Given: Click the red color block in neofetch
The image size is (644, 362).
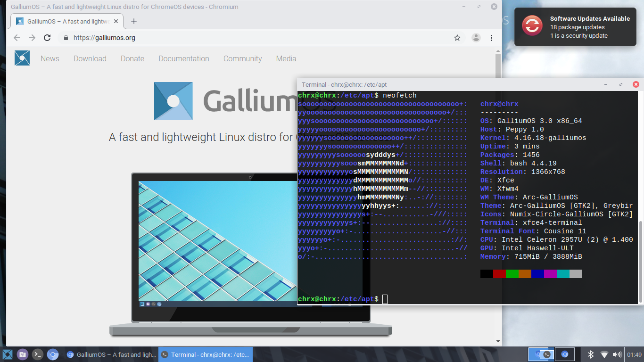Looking at the screenshot, I should click(x=499, y=274).
